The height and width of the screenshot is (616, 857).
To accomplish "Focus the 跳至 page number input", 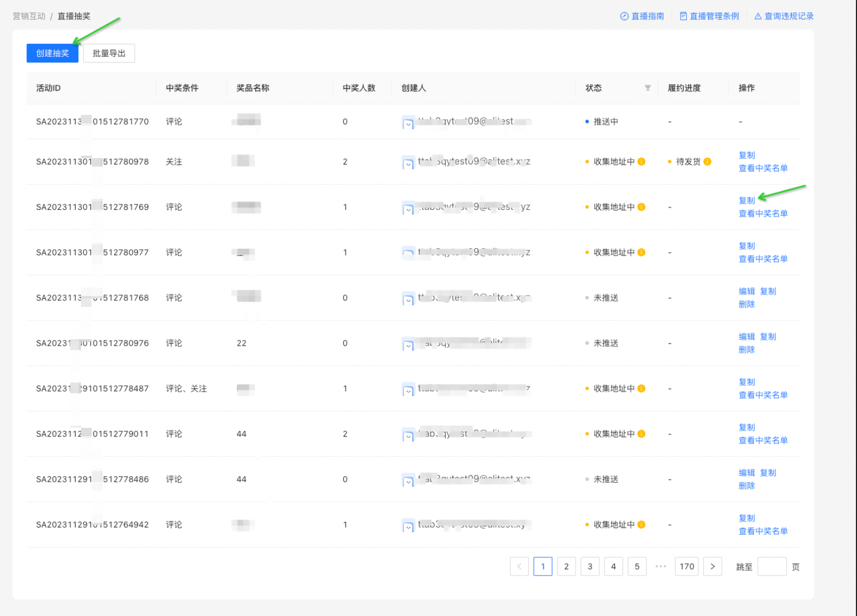I will click(772, 566).
